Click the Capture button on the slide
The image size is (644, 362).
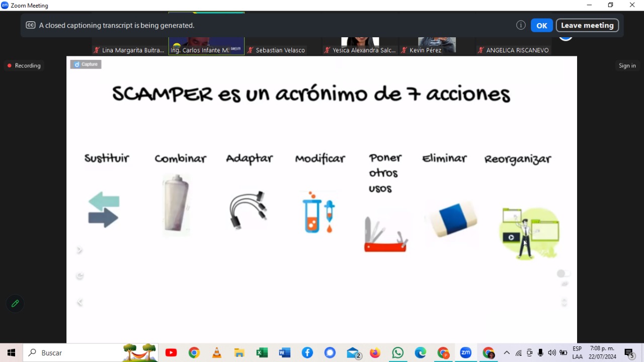(86, 64)
